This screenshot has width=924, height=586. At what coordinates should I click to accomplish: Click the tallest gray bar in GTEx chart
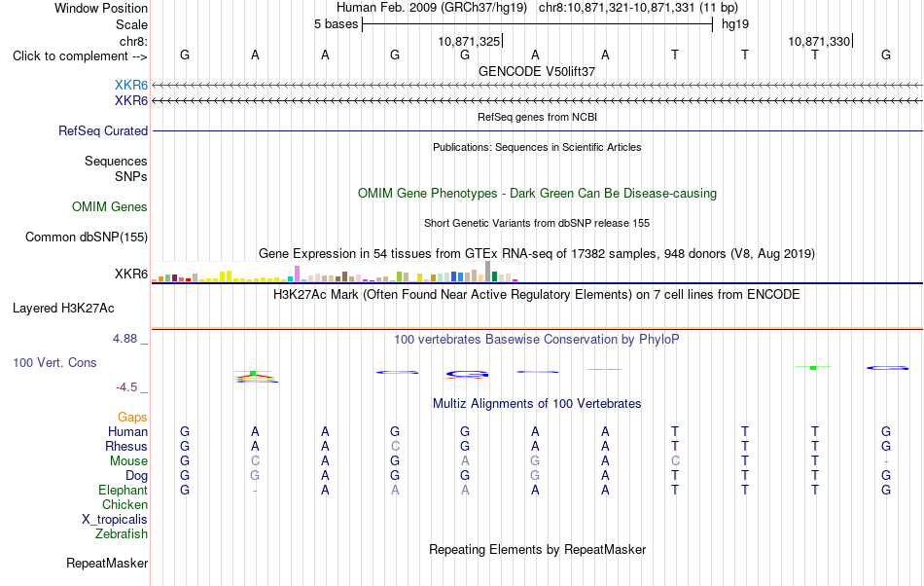point(487,272)
